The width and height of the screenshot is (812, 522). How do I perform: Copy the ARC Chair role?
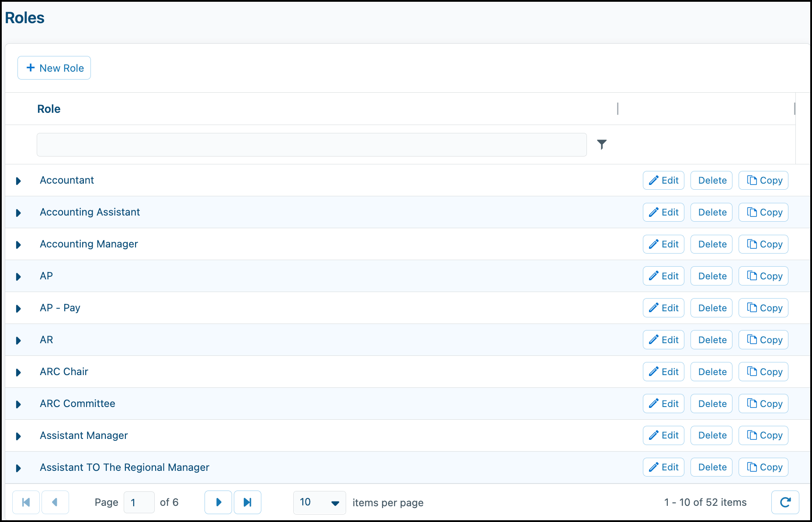click(x=763, y=372)
